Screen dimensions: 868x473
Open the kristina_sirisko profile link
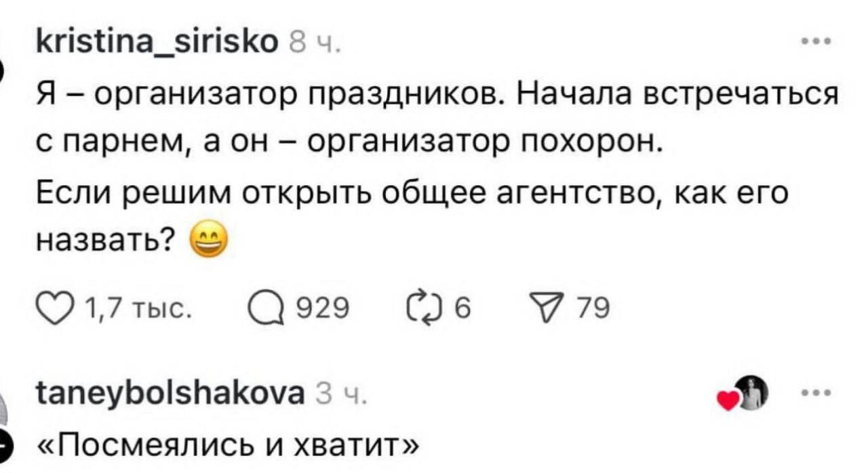155,43
